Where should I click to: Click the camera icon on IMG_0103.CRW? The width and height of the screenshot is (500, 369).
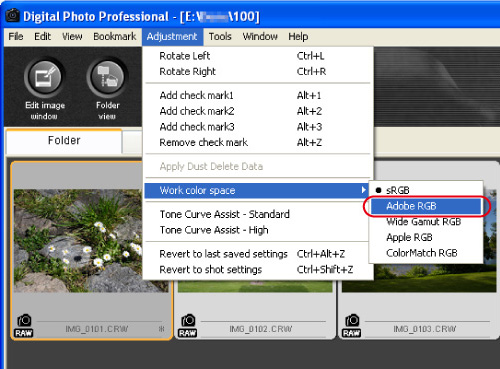pos(352,320)
